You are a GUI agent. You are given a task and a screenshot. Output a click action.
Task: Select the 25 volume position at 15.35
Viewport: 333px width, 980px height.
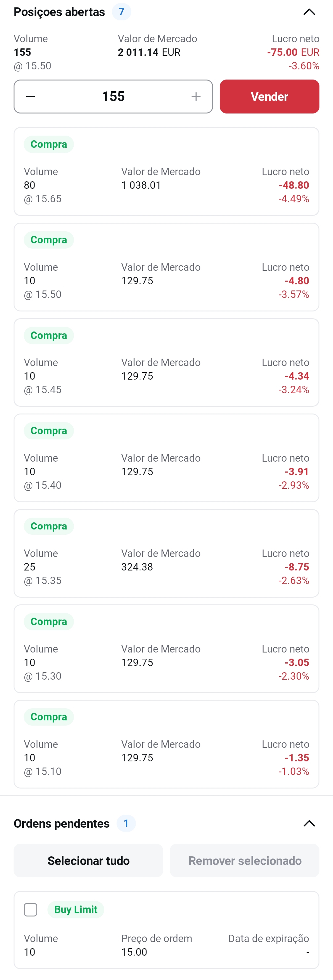coord(166,554)
